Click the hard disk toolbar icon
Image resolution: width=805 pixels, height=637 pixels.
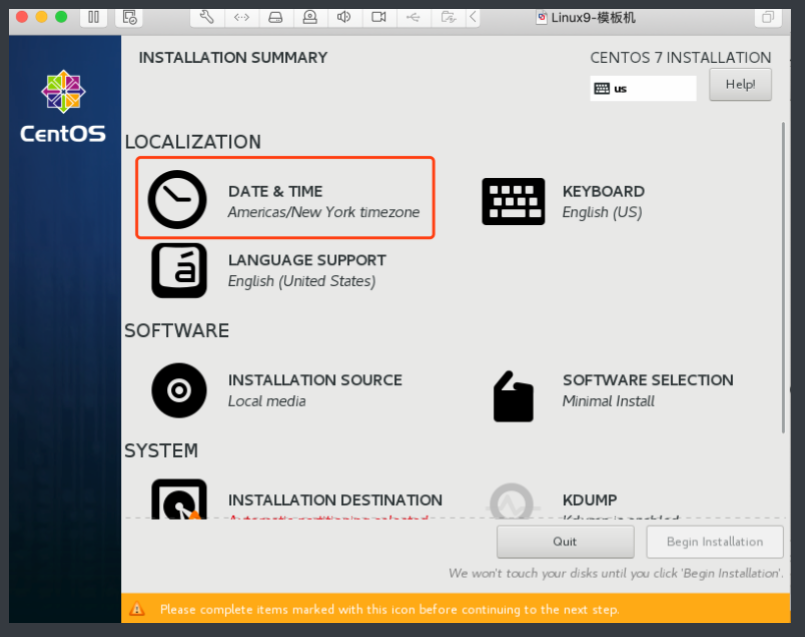[276, 17]
